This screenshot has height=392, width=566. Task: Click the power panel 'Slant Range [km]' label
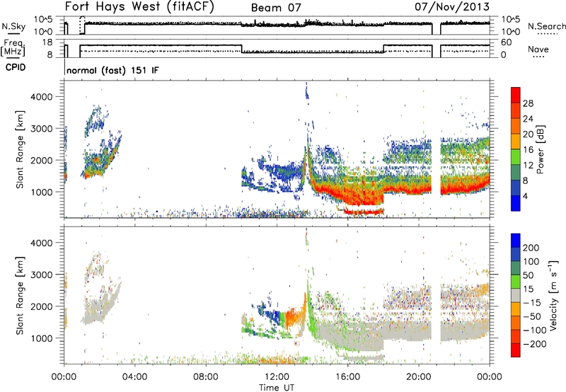click(20, 149)
